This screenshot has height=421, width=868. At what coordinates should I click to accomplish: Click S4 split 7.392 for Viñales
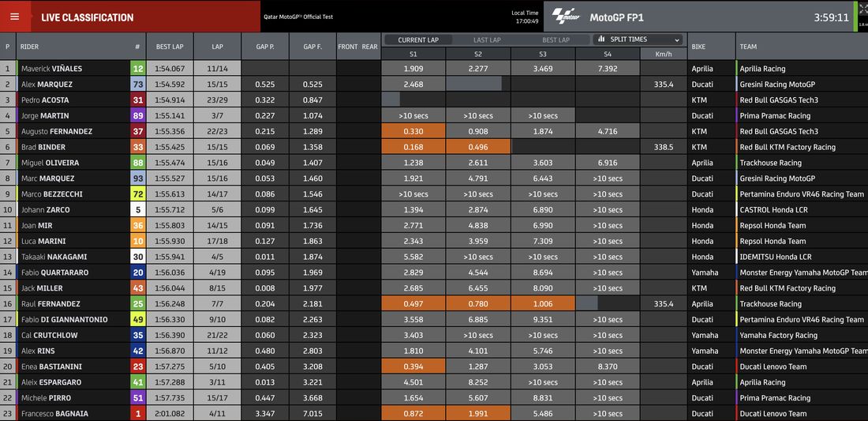coord(608,69)
